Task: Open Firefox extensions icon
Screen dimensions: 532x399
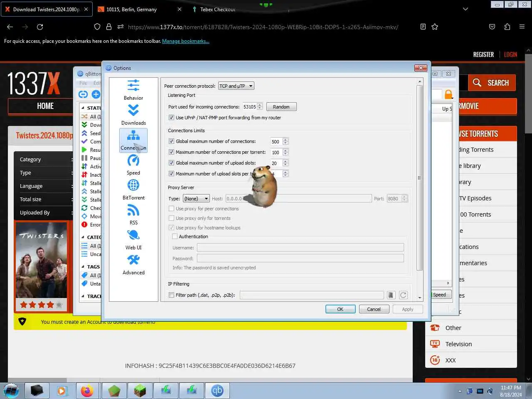Action: [507, 27]
